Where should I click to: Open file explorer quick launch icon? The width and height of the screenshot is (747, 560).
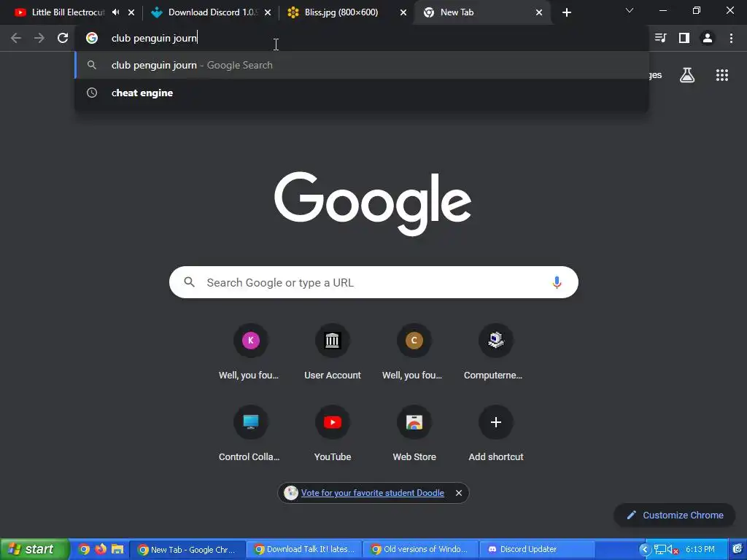tap(117, 549)
